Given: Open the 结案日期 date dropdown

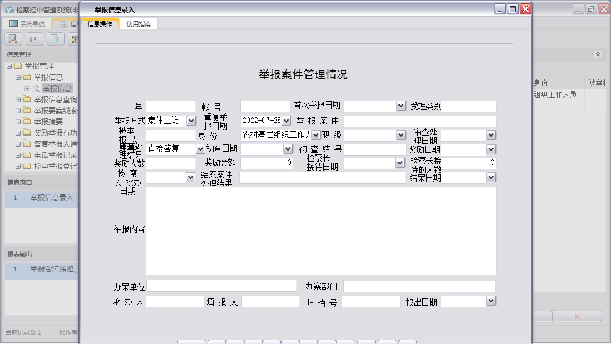Looking at the screenshot, I should (491, 177).
